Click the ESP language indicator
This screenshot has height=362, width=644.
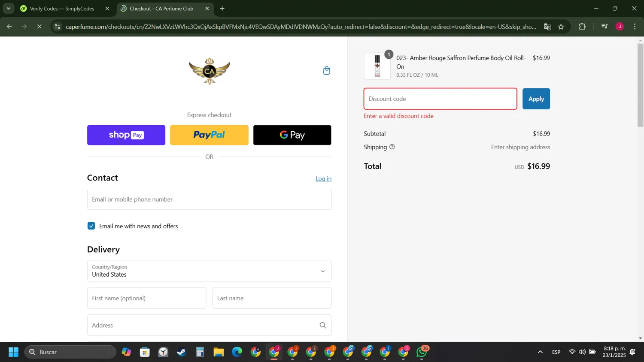556,352
